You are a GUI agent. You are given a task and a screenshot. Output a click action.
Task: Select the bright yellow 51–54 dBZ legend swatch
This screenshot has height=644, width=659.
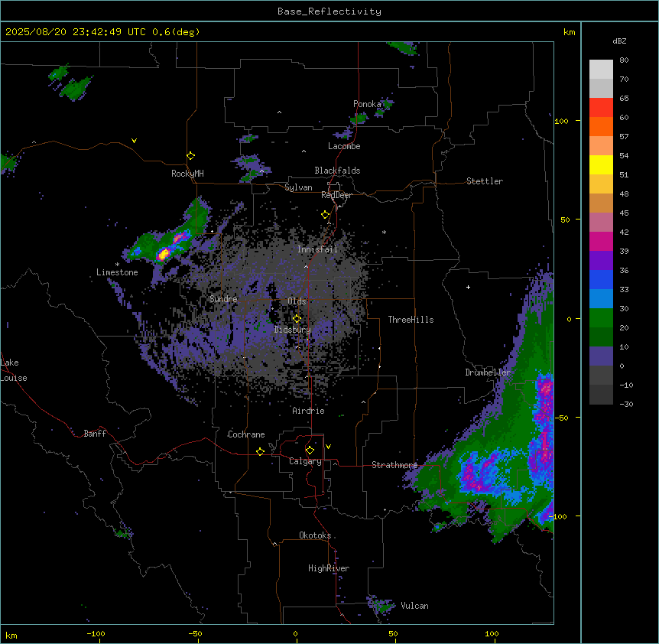click(601, 164)
